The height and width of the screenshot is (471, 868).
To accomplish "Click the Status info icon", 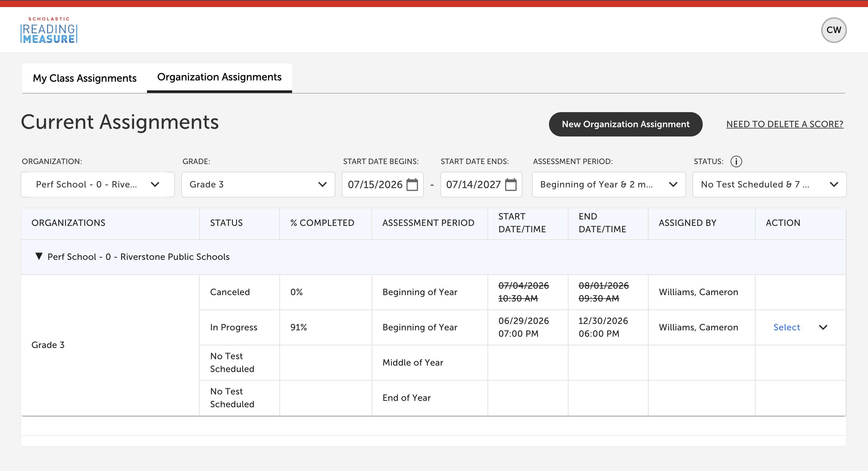I will click(x=736, y=161).
